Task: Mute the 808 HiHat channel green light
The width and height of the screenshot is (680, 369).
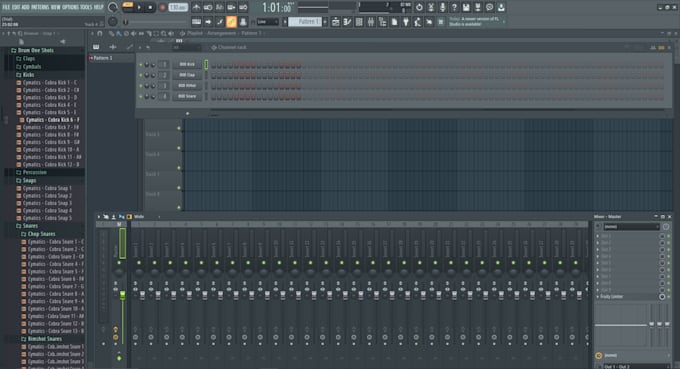Action: coord(141,86)
